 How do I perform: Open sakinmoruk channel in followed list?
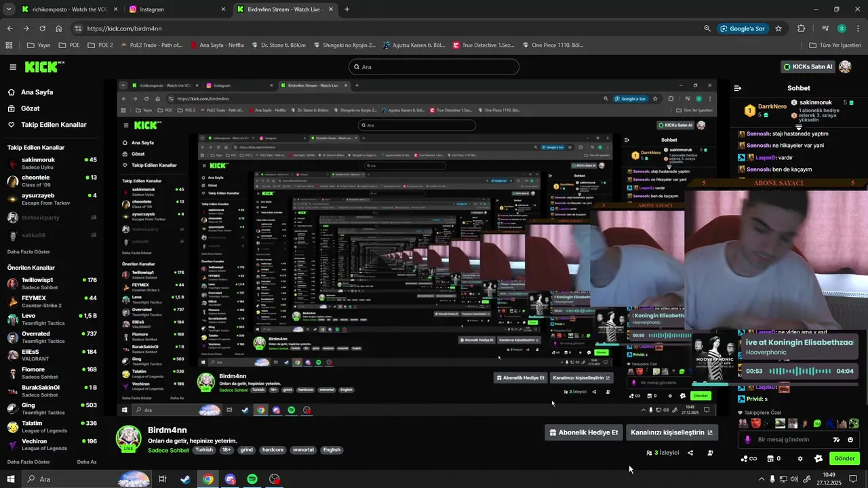[52, 163]
